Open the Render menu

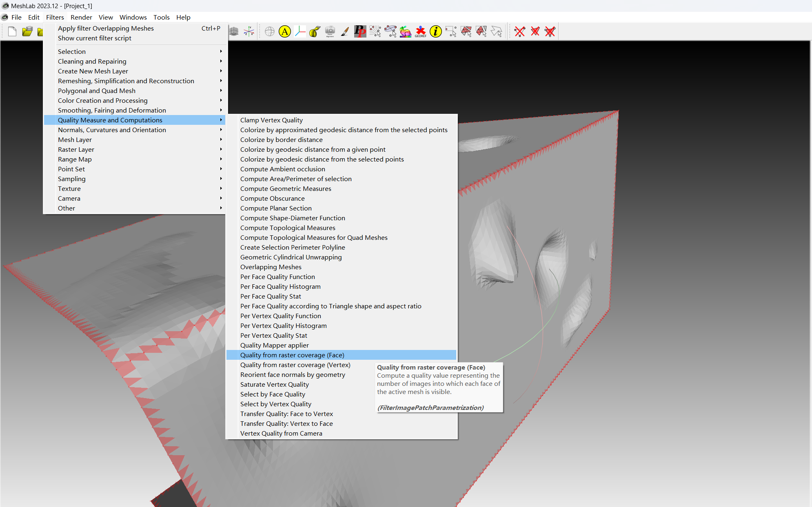(x=81, y=17)
